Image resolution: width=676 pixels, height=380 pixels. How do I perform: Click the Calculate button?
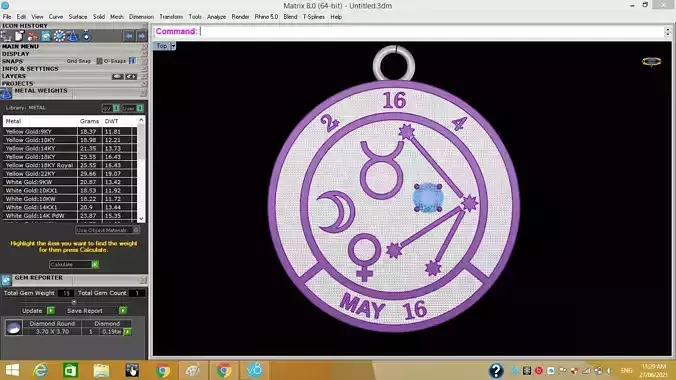(x=74, y=264)
